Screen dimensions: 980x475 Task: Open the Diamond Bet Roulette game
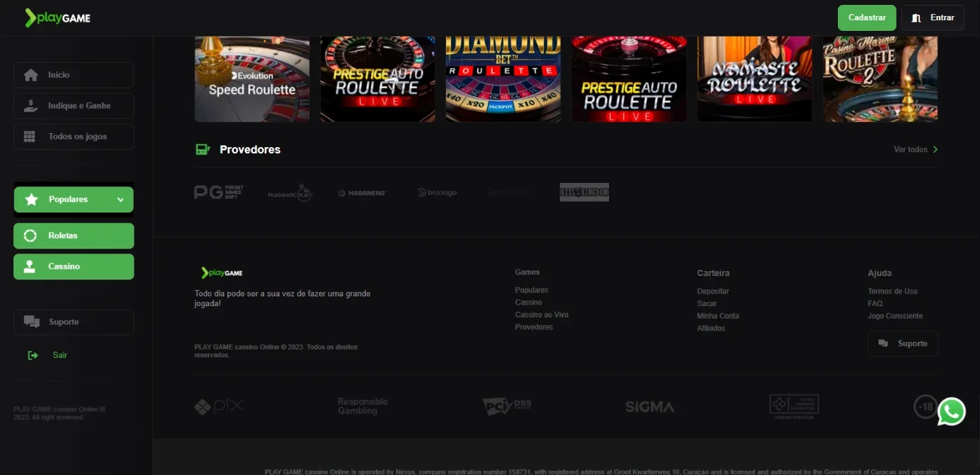[x=503, y=79]
